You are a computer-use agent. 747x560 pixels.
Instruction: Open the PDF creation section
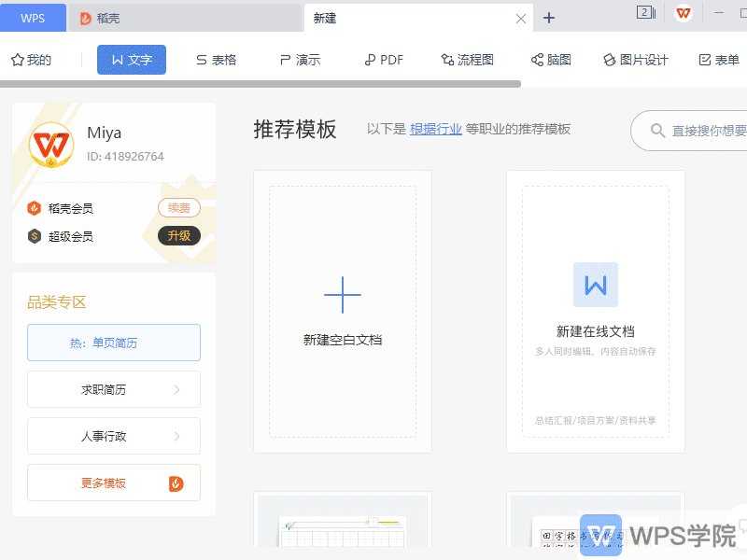(383, 59)
